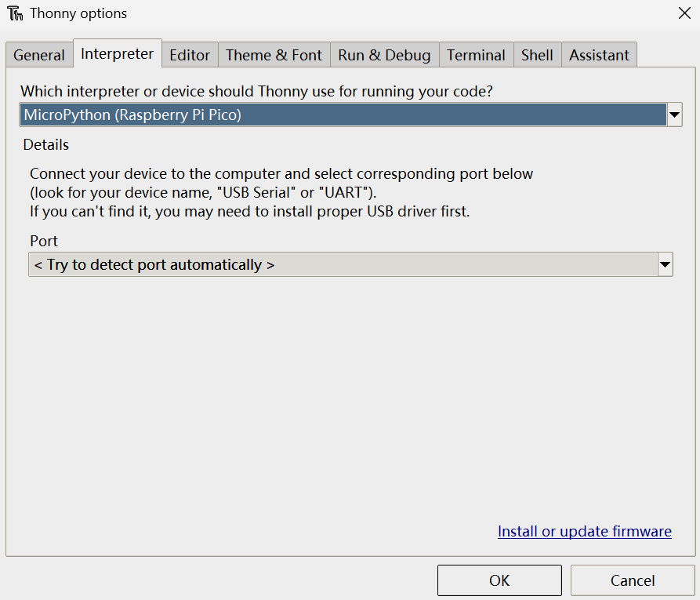Click the Thonny logo in title bar

click(x=15, y=14)
